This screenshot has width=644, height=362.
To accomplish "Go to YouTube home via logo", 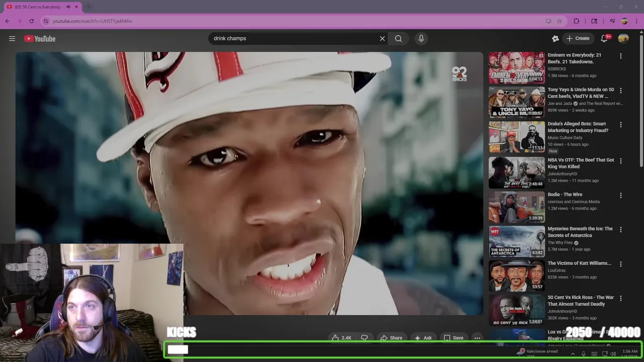I will click(x=40, y=39).
